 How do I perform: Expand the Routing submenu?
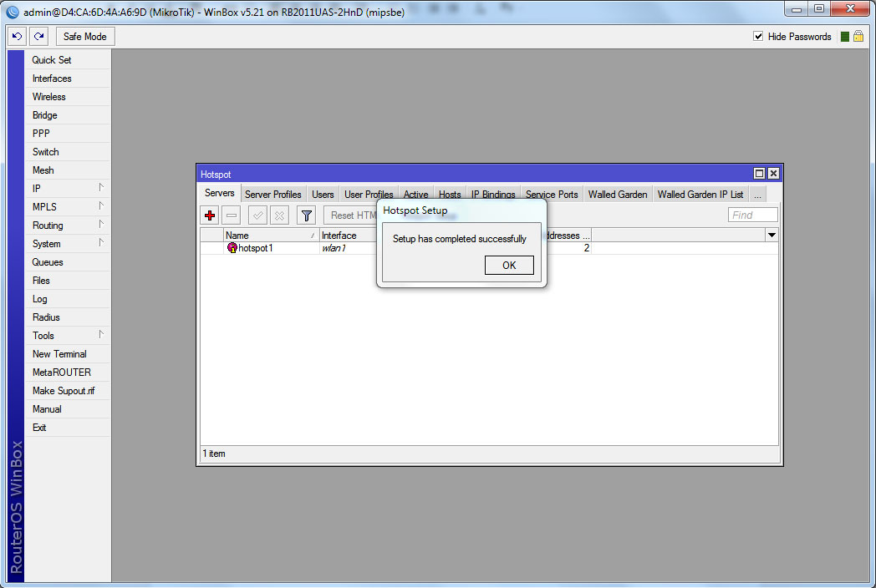[x=67, y=226]
